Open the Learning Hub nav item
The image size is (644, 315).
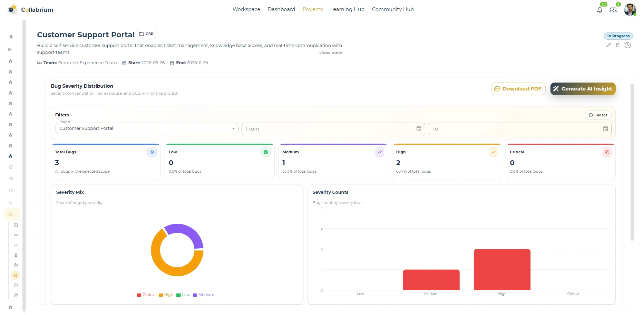point(347,9)
